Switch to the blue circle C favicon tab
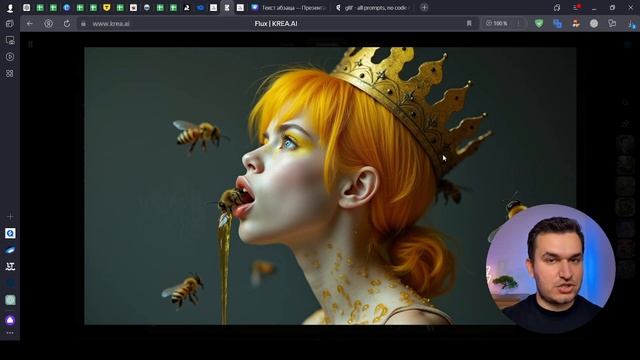 pos(67,8)
